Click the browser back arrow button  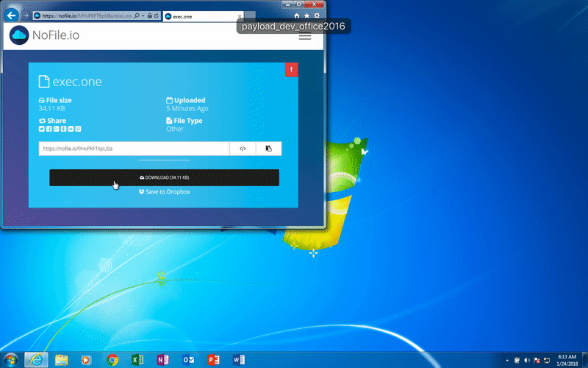(12, 15)
